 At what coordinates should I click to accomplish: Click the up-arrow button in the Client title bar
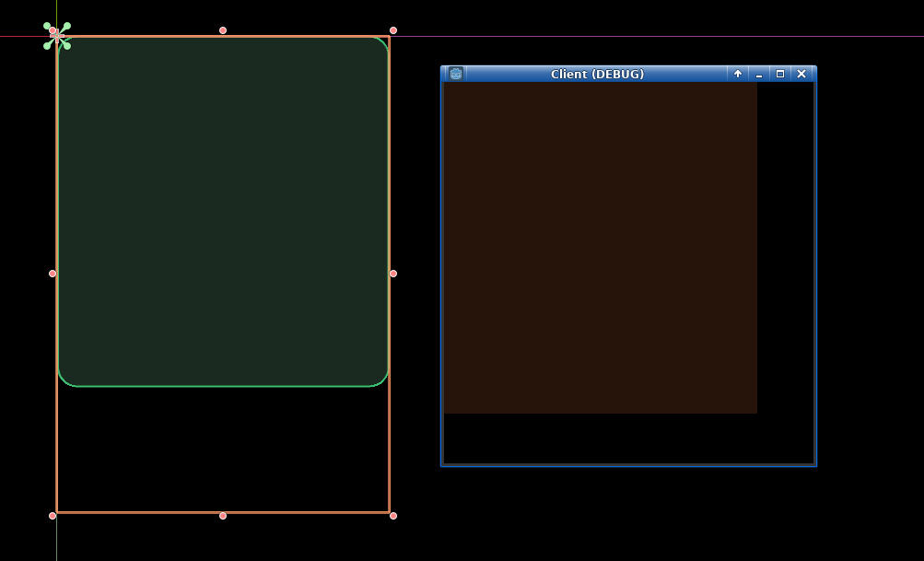pyautogui.click(x=737, y=74)
